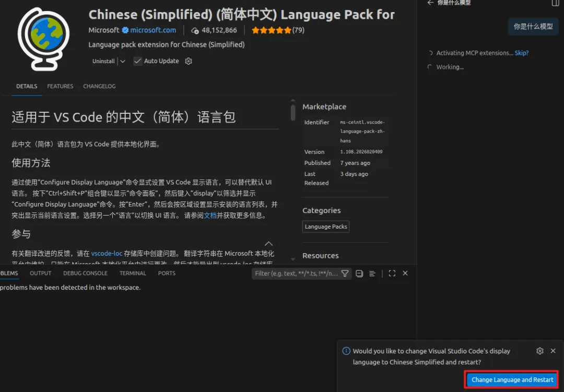The image size is (564, 392).
Task: Open the vscode-loc repository link
Action: (x=107, y=254)
